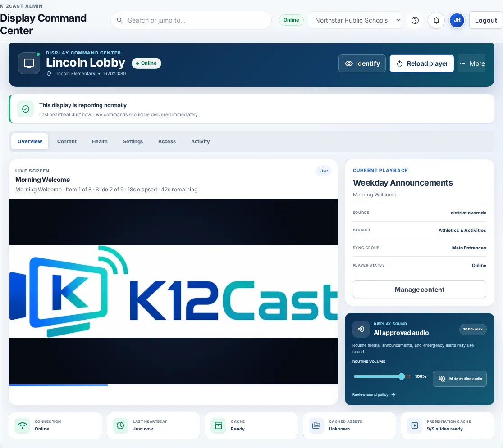This screenshot has height=448, width=503.
Task: Open notifications bell icon
Action: click(436, 20)
